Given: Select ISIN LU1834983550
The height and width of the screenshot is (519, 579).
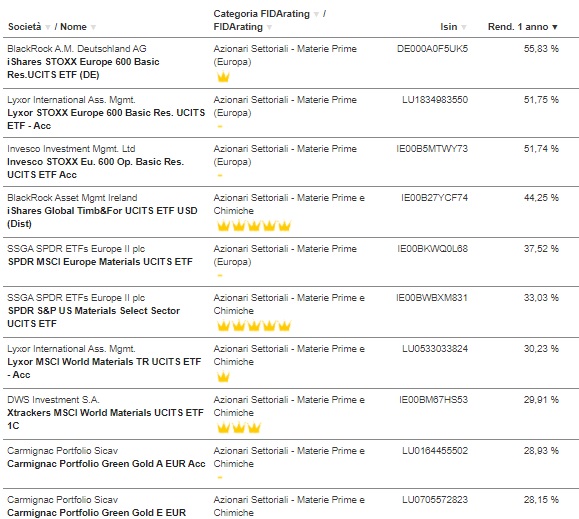Looking at the screenshot, I should coord(435,100).
